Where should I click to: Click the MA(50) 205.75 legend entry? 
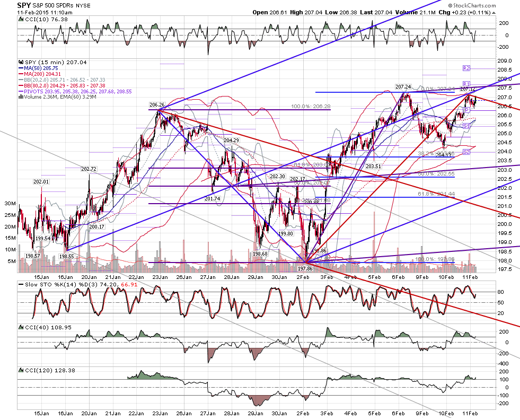click(x=39, y=68)
